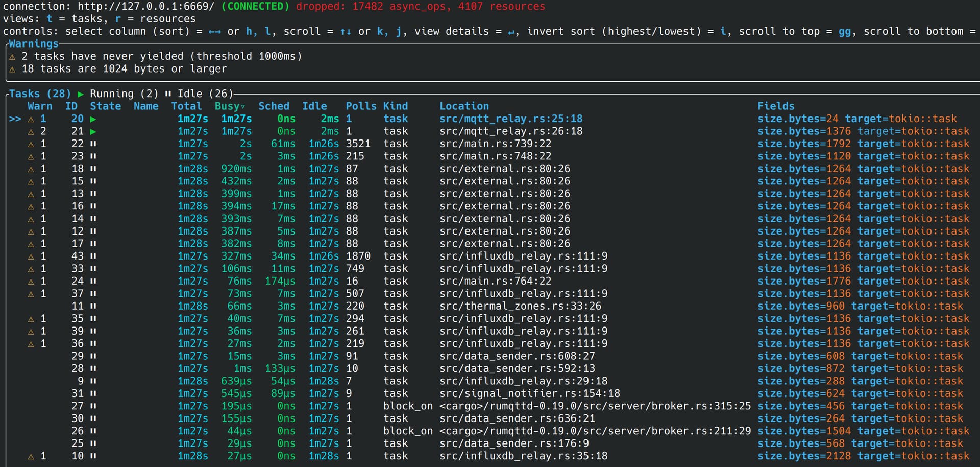Viewport: 980px width, 467px height.
Task: Select location src/mqtt_relay.rs:26:18
Action: (x=511, y=131)
